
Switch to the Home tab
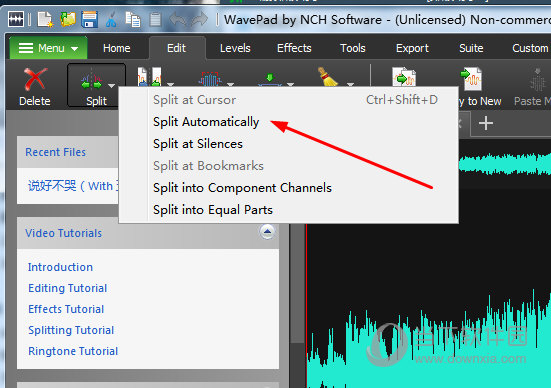(117, 48)
